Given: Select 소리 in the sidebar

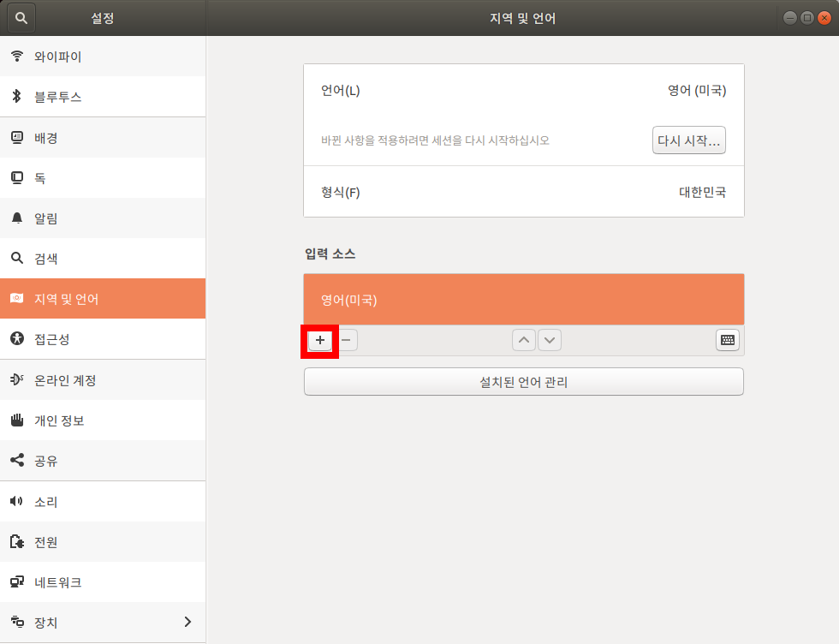Looking at the screenshot, I should [103, 502].
